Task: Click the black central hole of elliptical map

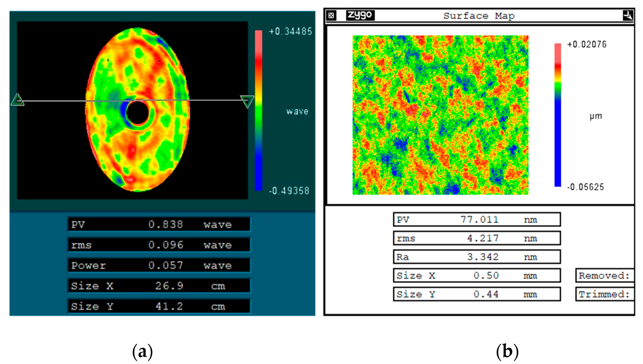Action: 138,112
